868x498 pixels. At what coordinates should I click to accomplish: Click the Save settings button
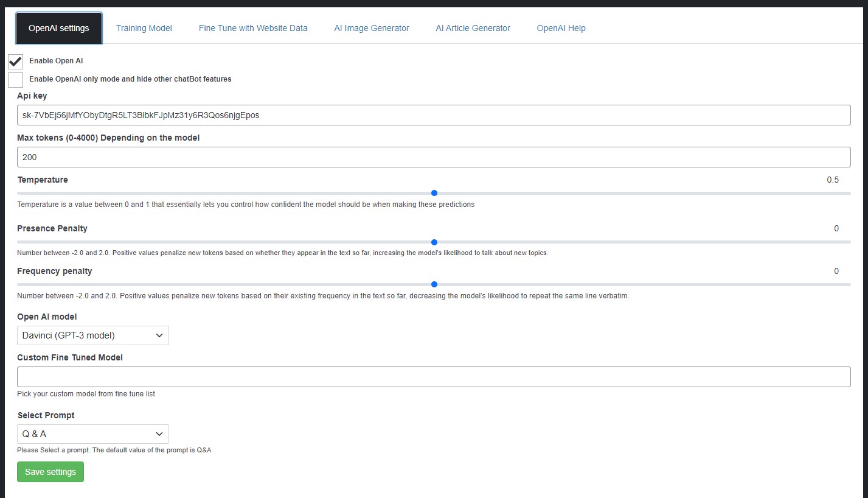pos(50,472)
